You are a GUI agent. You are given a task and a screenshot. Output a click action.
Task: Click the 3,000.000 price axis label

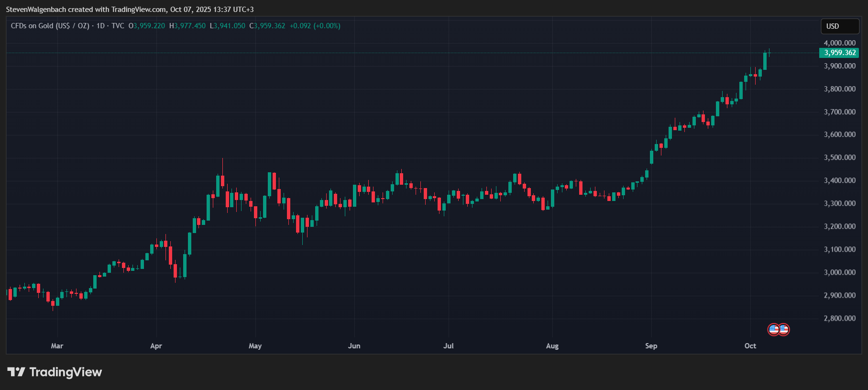[840, 272]
